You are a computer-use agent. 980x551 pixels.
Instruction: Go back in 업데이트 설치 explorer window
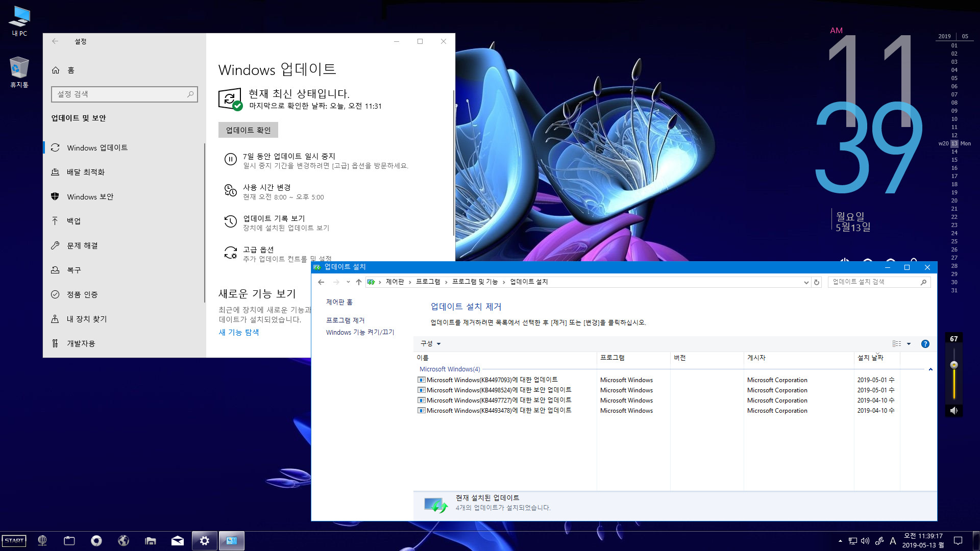click(x=321, y=282)
